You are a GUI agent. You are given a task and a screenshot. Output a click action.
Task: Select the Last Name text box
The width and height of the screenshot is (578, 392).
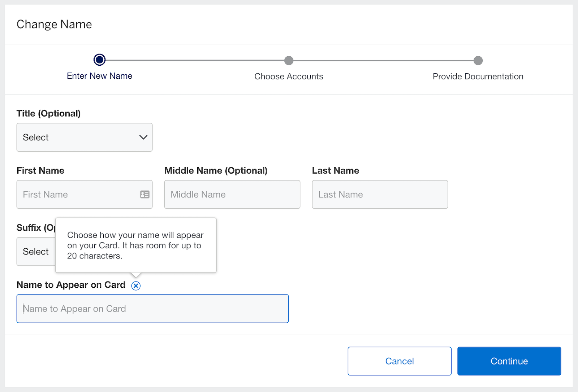click(x=380, y=194)
